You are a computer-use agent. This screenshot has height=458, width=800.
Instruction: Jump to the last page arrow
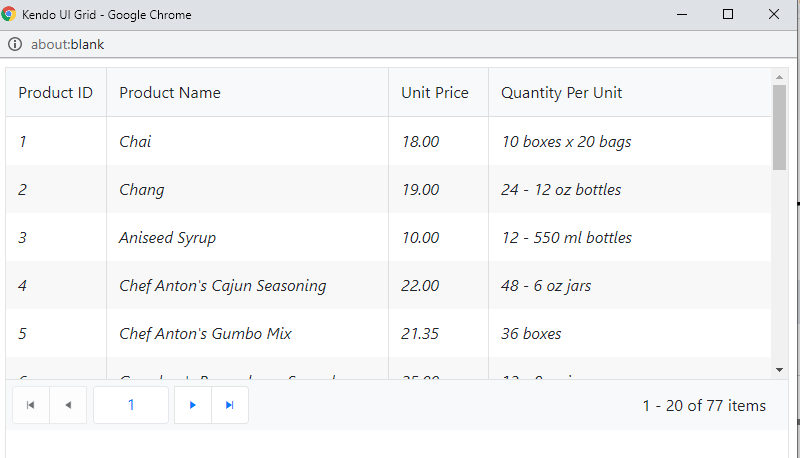click(230, 405)
